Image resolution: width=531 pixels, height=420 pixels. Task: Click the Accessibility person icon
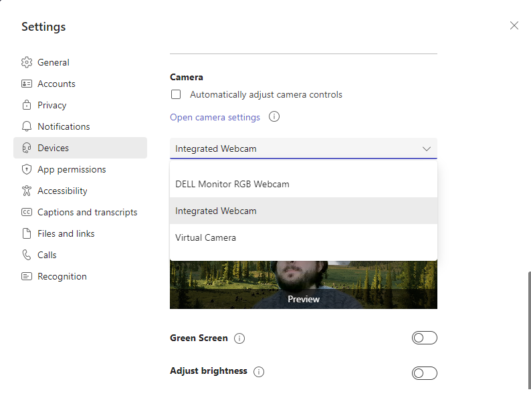[x=27, y=191]
